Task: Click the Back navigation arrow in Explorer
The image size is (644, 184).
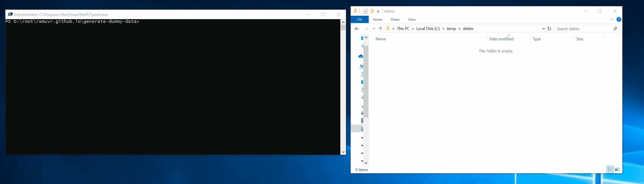Action: [x=357, y=29]
